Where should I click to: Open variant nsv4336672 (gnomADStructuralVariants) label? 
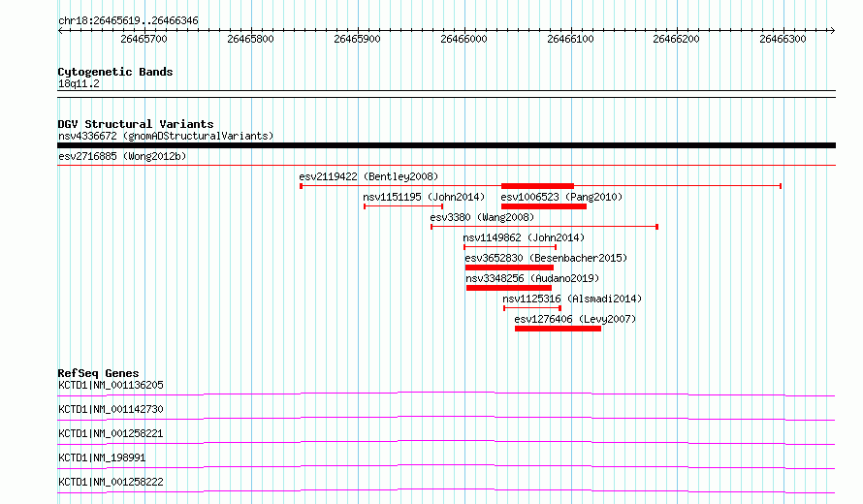click(x=166, y=136)
